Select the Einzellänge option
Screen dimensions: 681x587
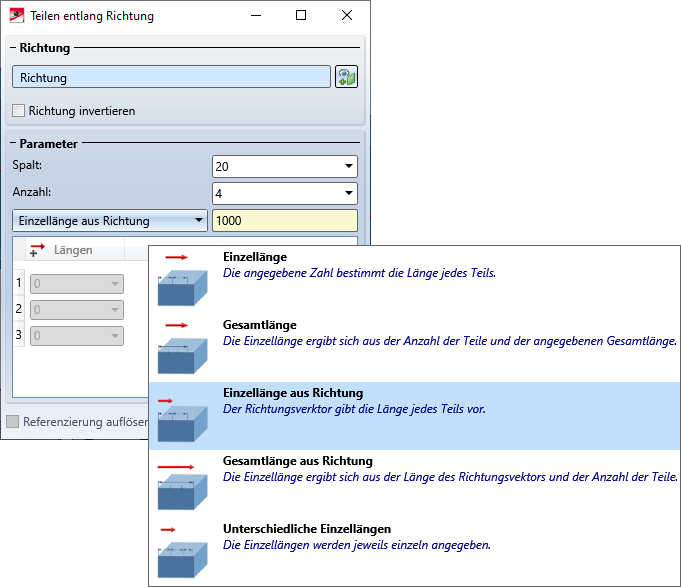415,280
